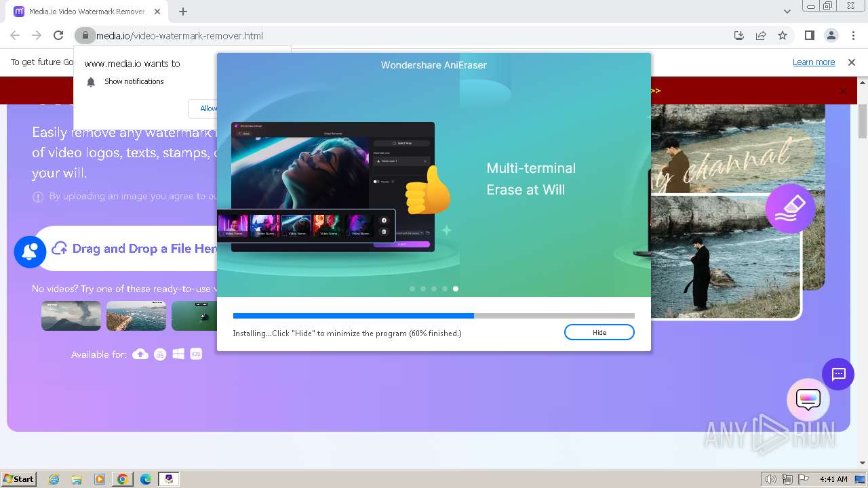868x488 pixels.
Task: Reload the media.io page
Action: tap(58, 35)
